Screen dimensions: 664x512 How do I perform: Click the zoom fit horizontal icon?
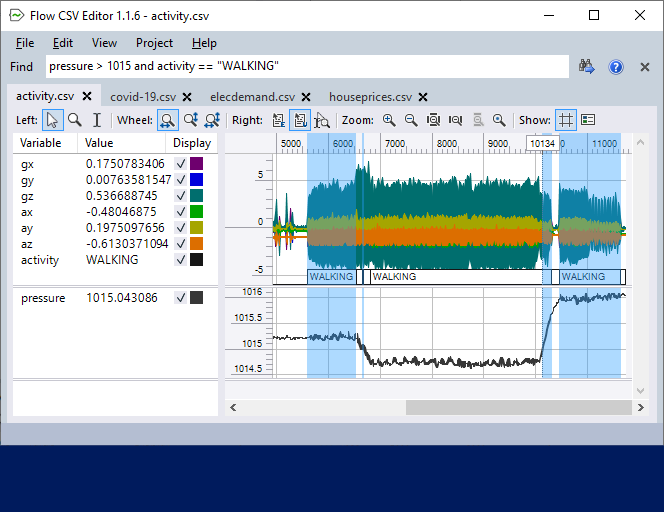[x=456, y=120]
